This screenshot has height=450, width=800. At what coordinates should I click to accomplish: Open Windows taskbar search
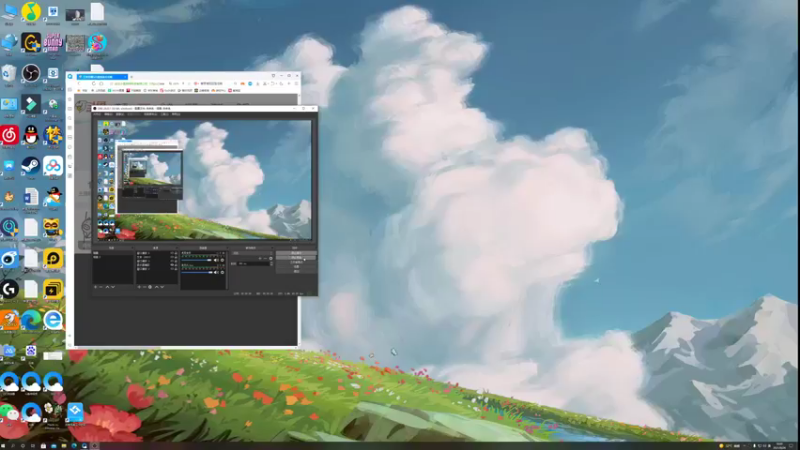click(13, 446)
